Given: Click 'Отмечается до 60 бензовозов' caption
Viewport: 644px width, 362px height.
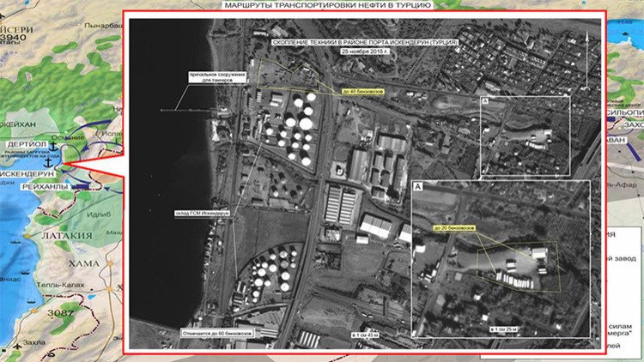Looking at the screenshot, I should (217, 329).
